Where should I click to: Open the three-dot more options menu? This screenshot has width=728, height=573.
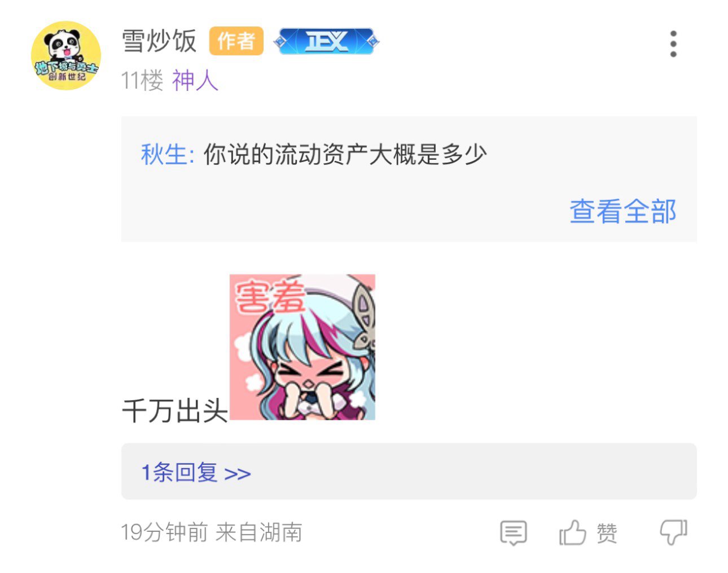point(673,44)
